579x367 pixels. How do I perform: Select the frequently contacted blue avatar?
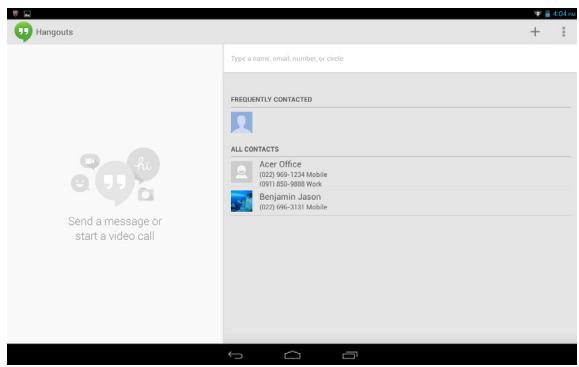241,123
